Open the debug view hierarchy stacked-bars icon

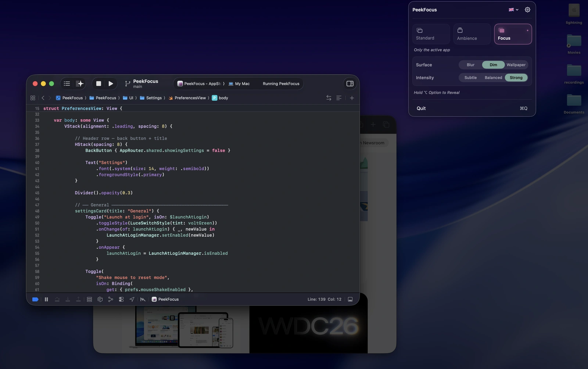[x=89, y=299]
